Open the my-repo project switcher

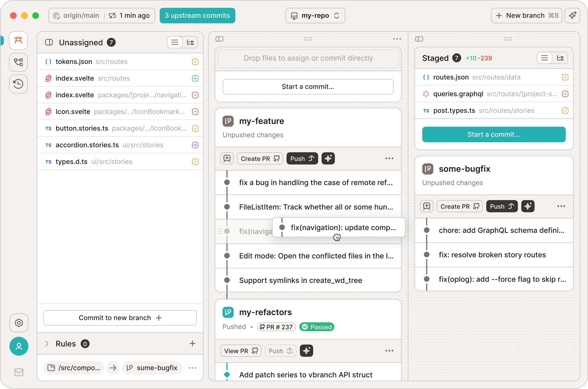[315, 16]
